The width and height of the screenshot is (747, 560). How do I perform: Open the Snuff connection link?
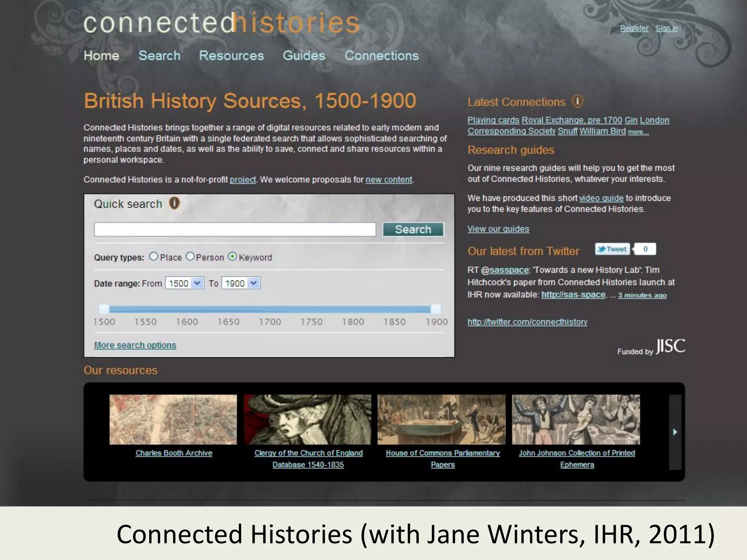(x=568, y=131)
